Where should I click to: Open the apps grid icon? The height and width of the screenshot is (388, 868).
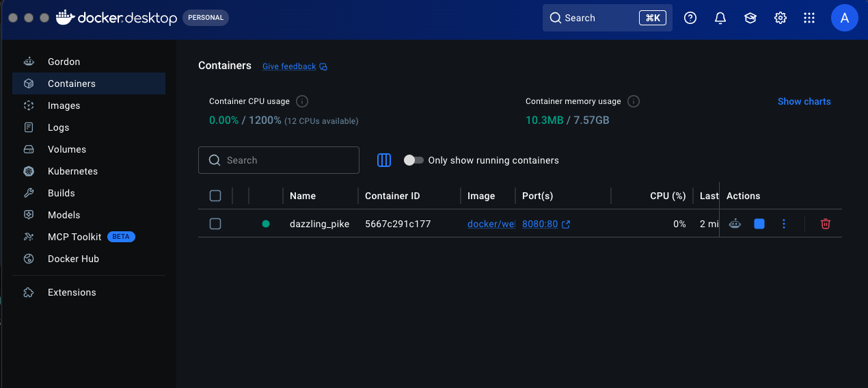809,18
